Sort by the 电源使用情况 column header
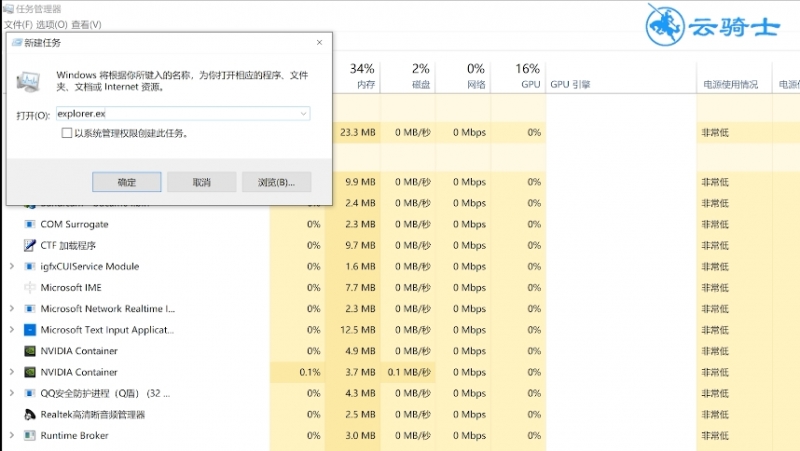Screen dimensions: 800x451 coord(734,77)
